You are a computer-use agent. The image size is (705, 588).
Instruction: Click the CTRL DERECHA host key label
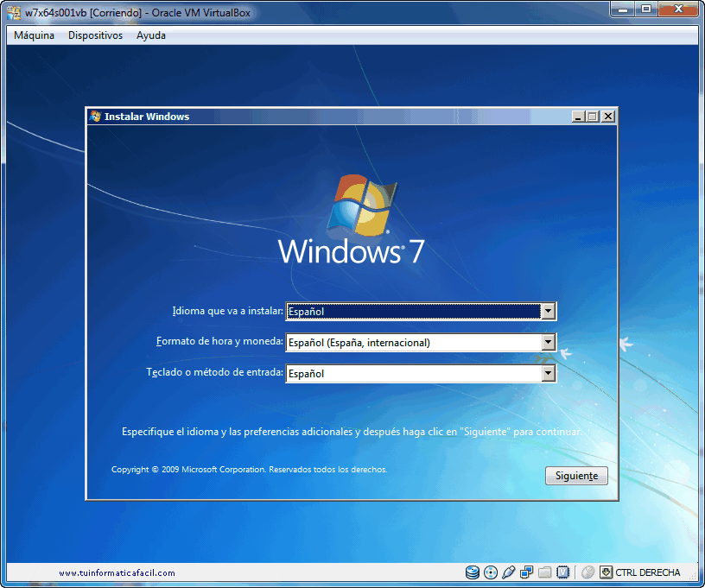coord(647,572)
